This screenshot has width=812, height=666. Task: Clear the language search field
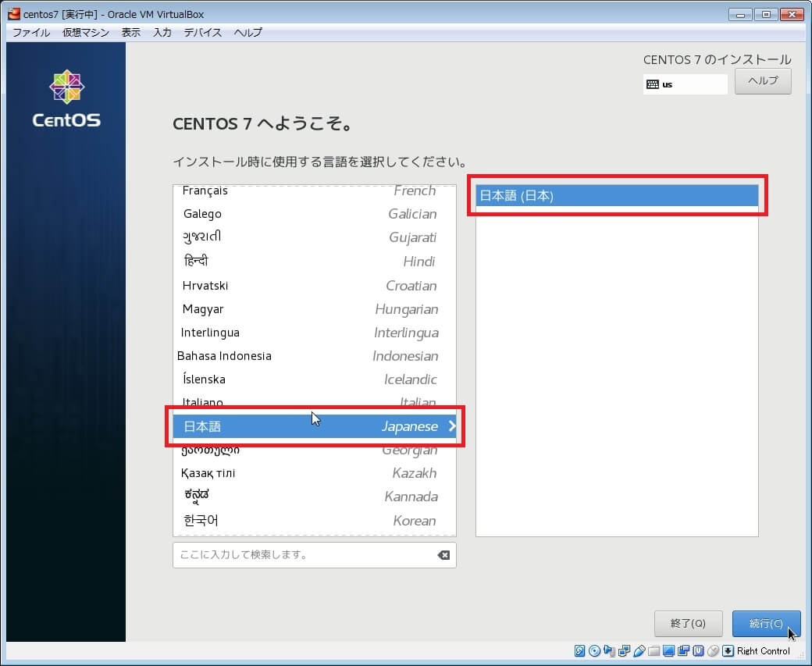[x=443, y=555]
